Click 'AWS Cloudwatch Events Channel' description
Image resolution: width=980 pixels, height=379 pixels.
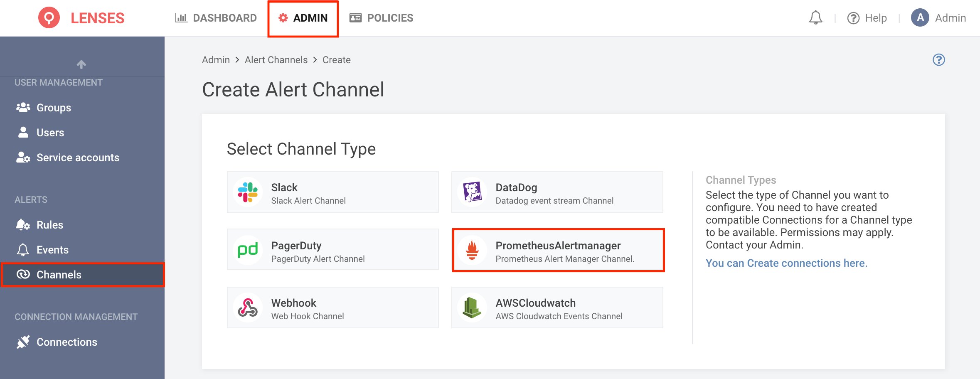(559, 316)
